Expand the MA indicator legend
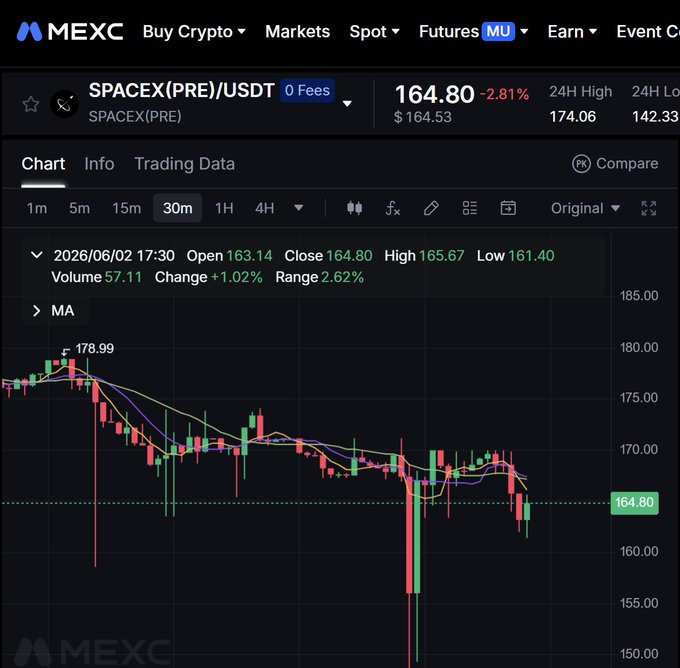 [x=36, y=311]
